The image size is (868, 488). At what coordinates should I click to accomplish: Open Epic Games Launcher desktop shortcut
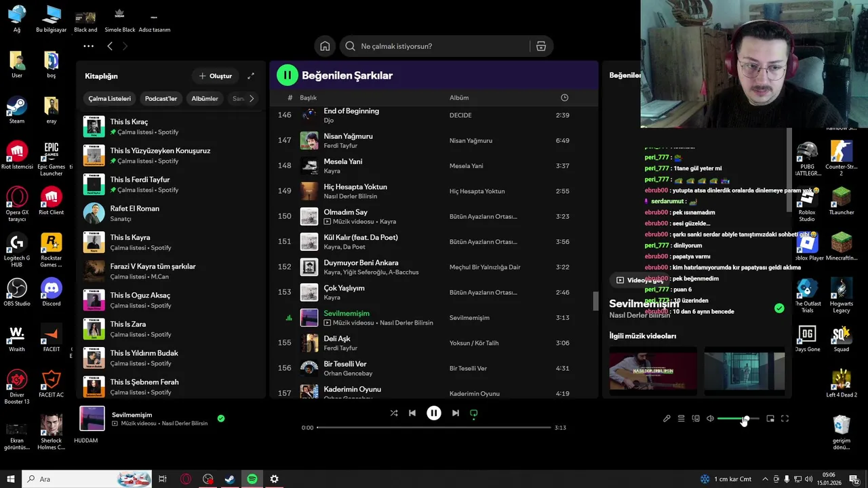click(52, 159)
